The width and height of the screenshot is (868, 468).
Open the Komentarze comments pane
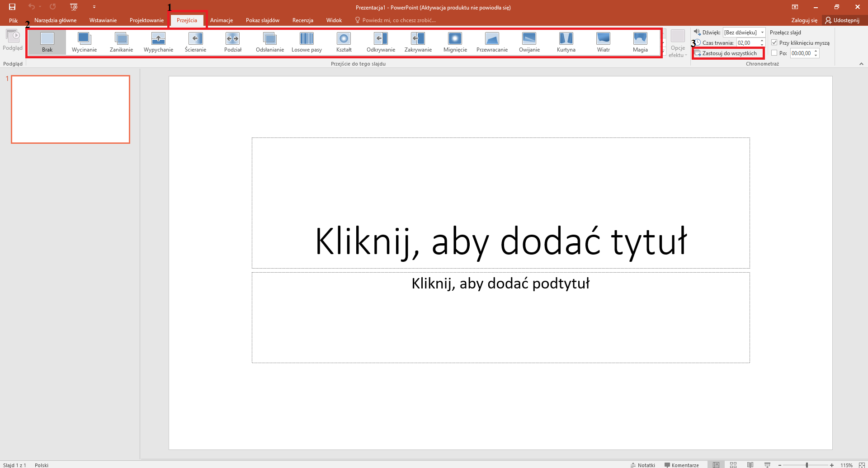pyautogui.click(x=681, y=465)
